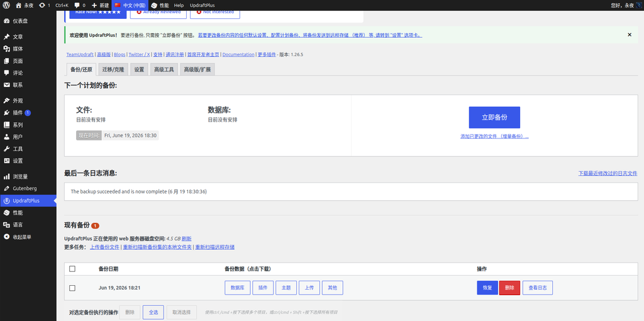644x321 pixels.
Task: Open the 性能 cube icon in admin bar
Action: [x=153, y=5]
